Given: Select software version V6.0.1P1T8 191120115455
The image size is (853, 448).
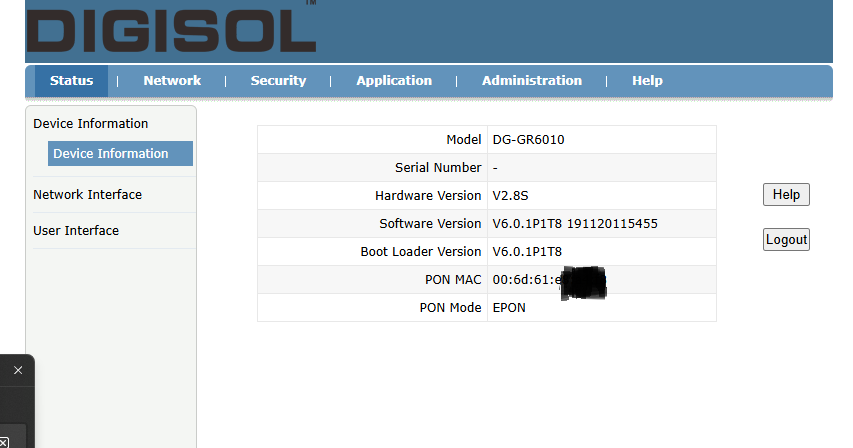Looking at the screenshot, I should click(575, 223).
